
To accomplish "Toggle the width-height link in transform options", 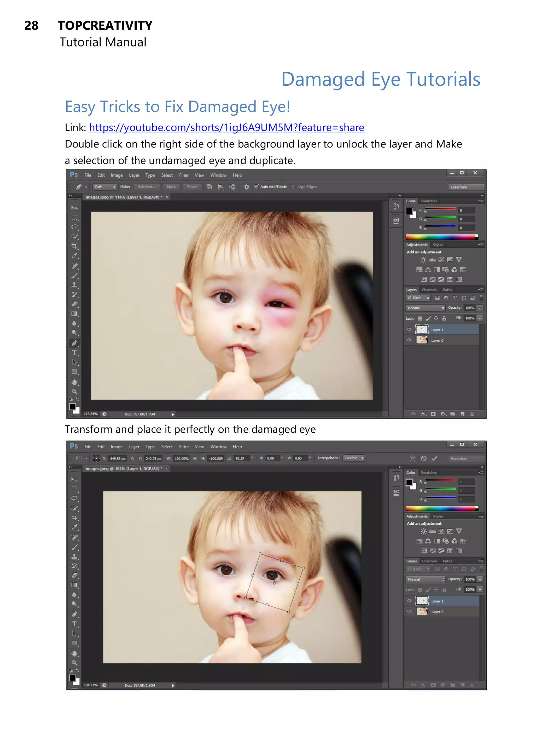I will click(195, 458).
